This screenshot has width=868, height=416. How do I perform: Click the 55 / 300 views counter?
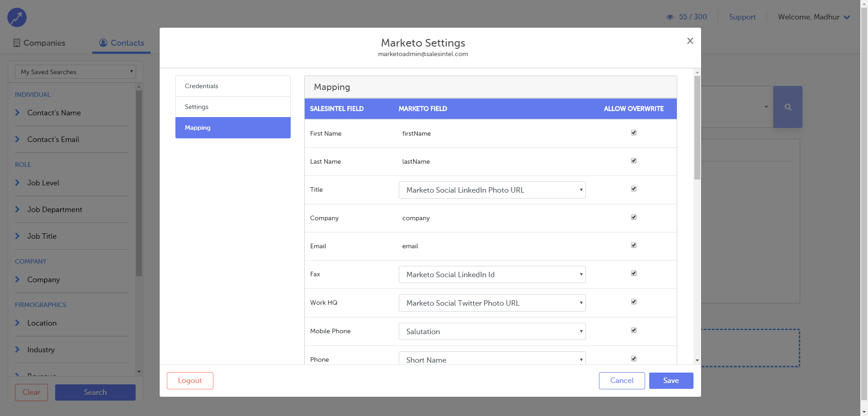[x=693, y=17]
